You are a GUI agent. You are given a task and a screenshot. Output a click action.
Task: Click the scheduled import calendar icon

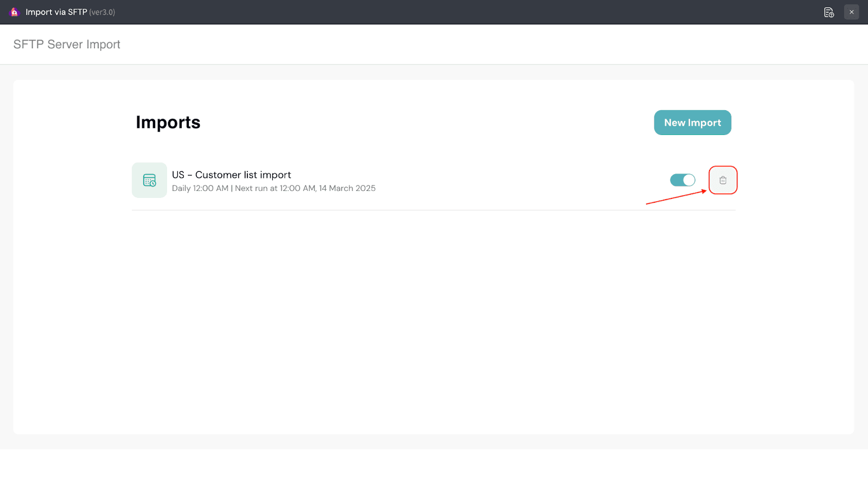click(x=149, y=180)
